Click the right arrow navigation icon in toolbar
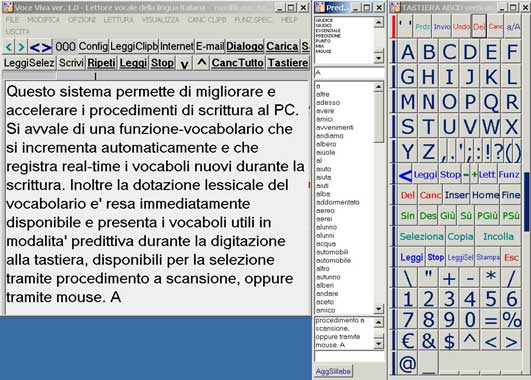This screenshot has height=380, width=531. tap(21, 47)
